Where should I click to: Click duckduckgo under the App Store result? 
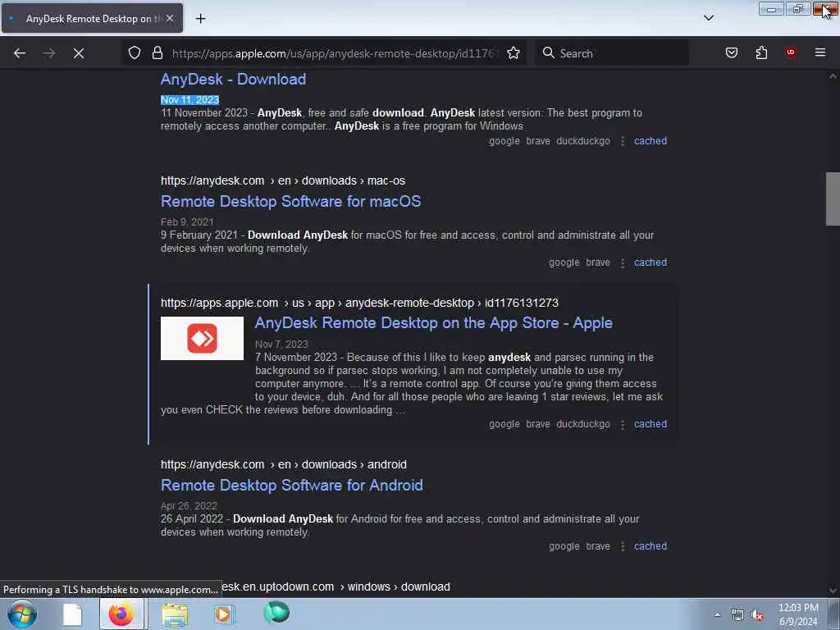(583, 424)
